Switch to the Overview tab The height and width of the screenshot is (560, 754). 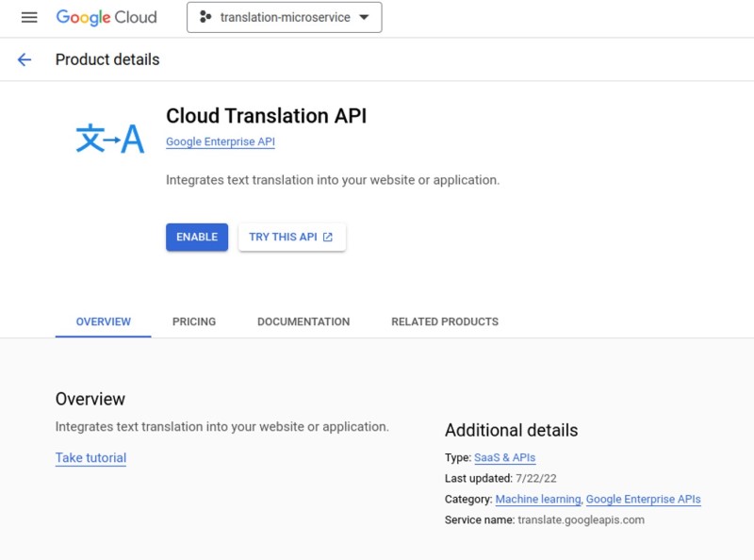104,321
